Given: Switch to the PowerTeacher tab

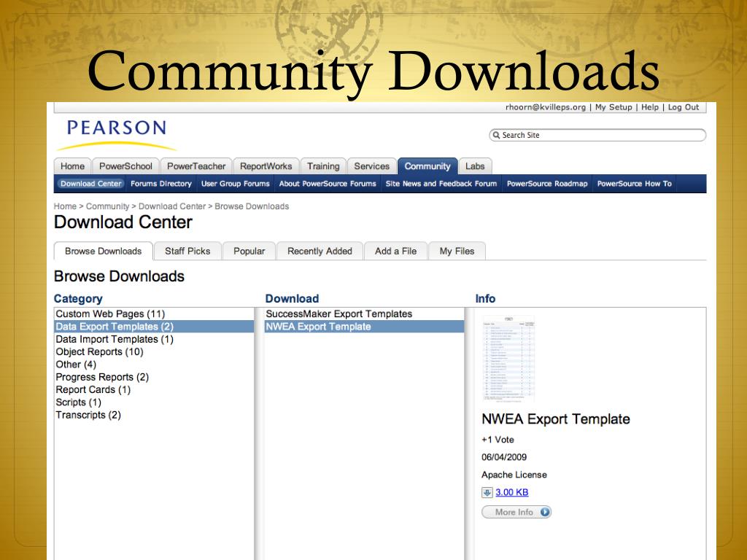Looking at the screenshot, I should coord(196,166).
